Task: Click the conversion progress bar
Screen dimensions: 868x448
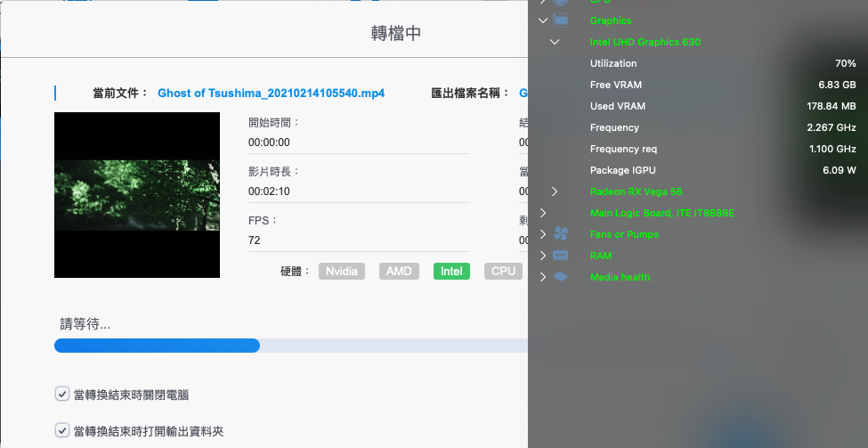Action: pos(291,346)
